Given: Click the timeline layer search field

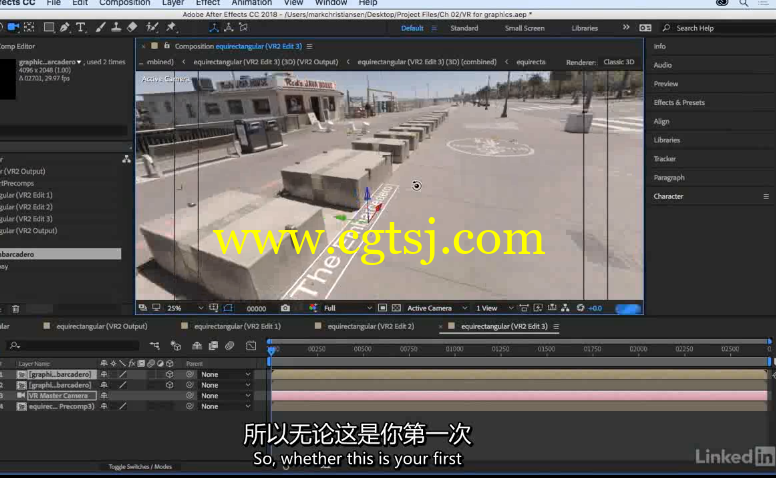Looking at the screenshot, I should tap(74, 345).
